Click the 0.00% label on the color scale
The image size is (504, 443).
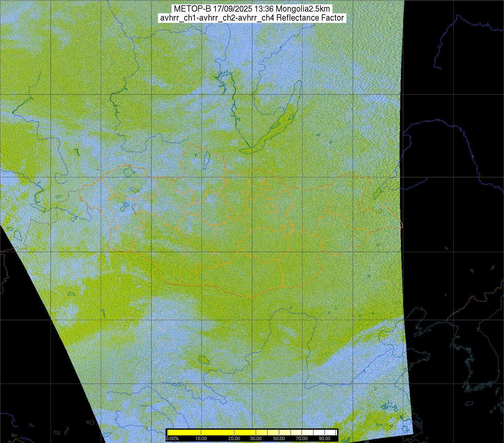172,439
